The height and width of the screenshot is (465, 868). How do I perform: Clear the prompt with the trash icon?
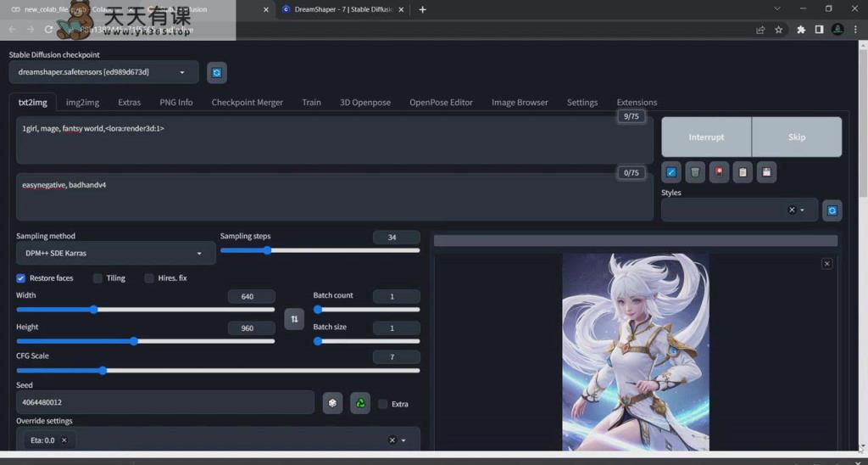pyautogui.click(x=695, y=172)
